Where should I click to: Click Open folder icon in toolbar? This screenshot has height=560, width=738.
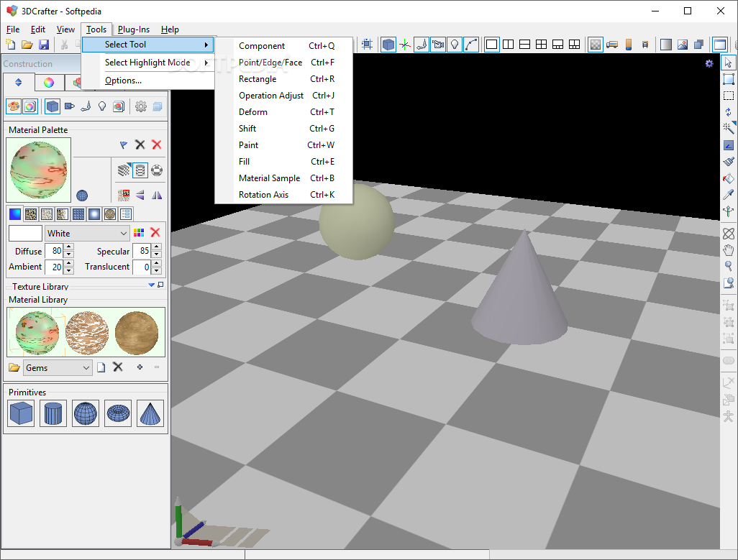27,45
